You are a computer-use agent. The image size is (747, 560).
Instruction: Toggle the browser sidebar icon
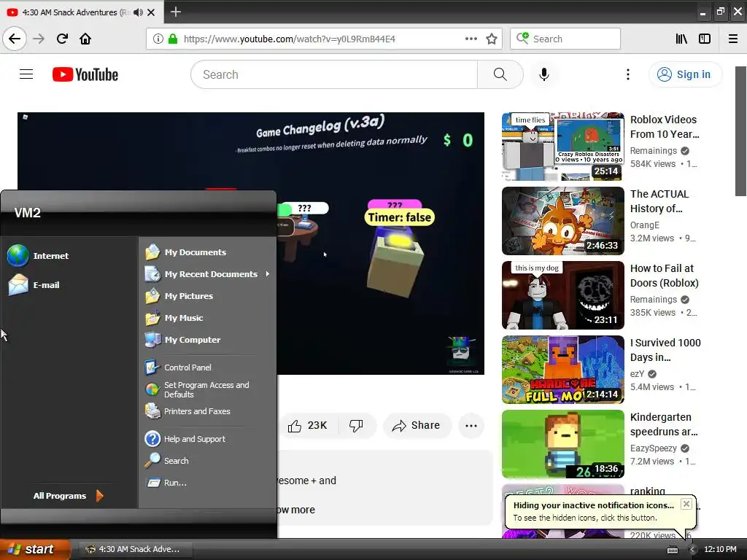[705, 39]
